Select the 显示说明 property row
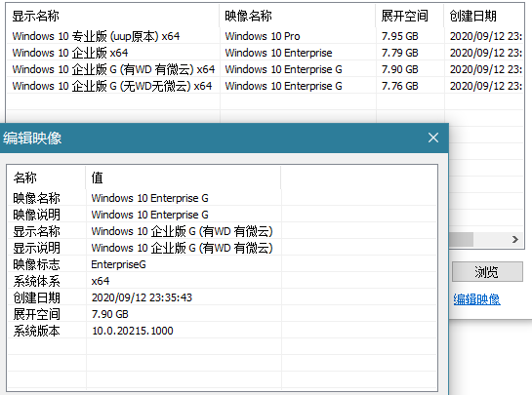 223,248
